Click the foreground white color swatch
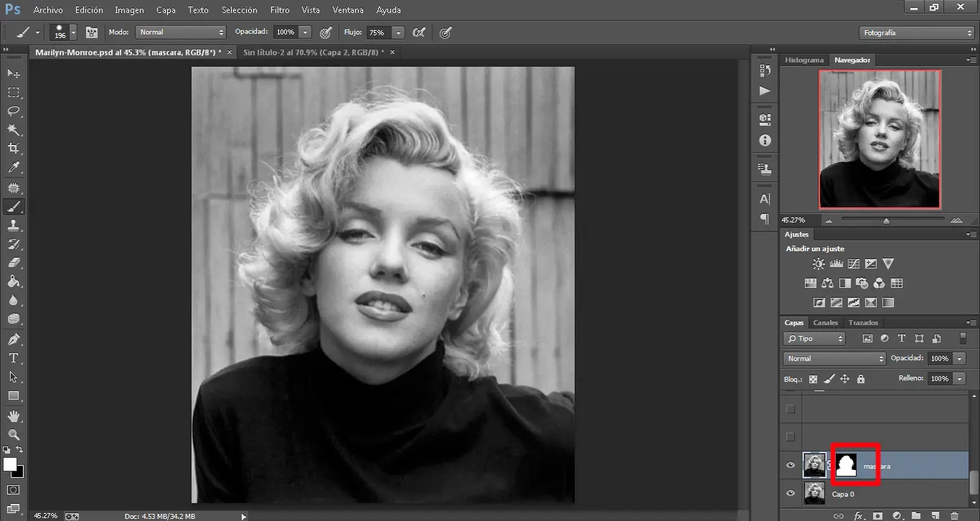The height and width of the screenshot is (521, 980). pos(10,464)
